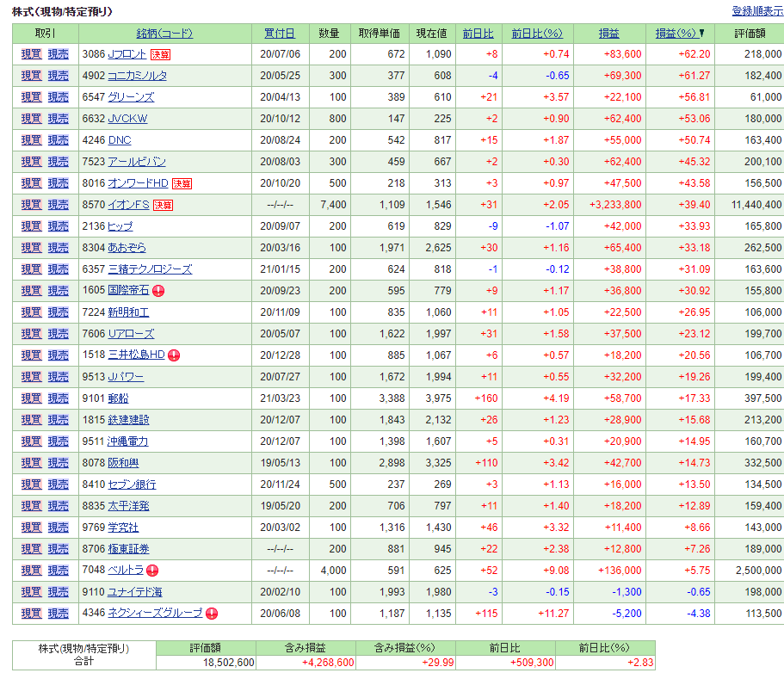Image resolution: width=784 pixels, height=679 pixels.
Task: Select the イオンFS profit value +3,233,800
Action: 615,205
